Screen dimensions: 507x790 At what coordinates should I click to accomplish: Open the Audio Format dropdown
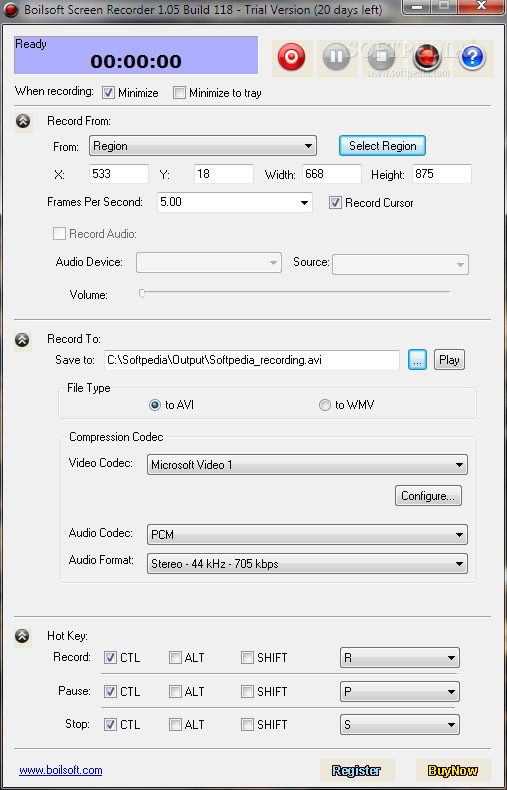click(x=307, y=564)
